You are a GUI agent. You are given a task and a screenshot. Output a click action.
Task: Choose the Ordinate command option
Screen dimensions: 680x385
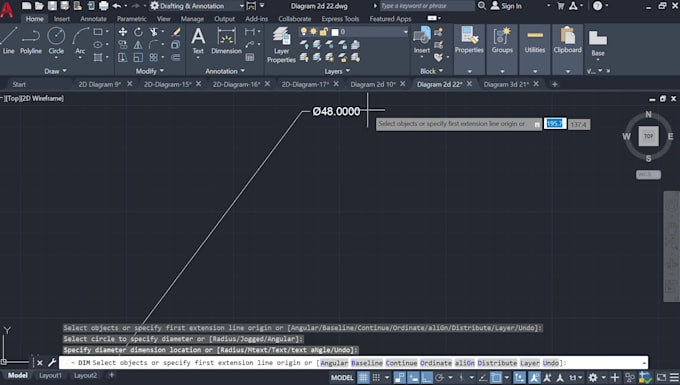[x=436, y=363]
